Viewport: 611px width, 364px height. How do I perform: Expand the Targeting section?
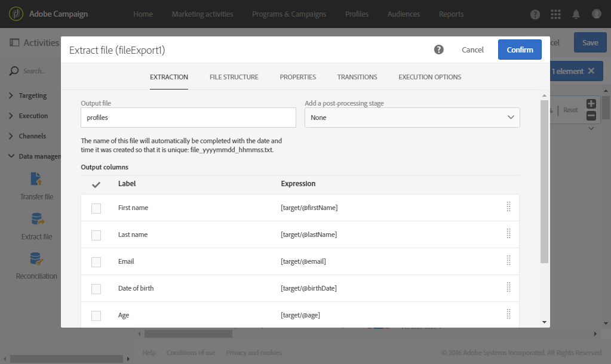(32, 95)
